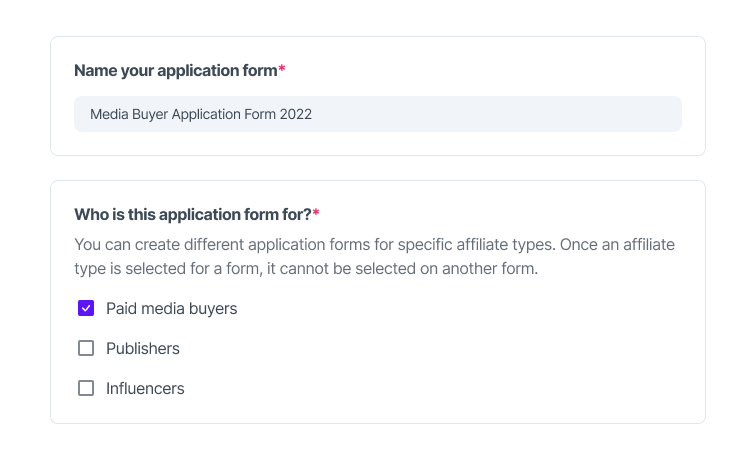The image size is (755, 460).
Task: Click the red asterisk after 'Name your application form'
Action: pos(282,69)
